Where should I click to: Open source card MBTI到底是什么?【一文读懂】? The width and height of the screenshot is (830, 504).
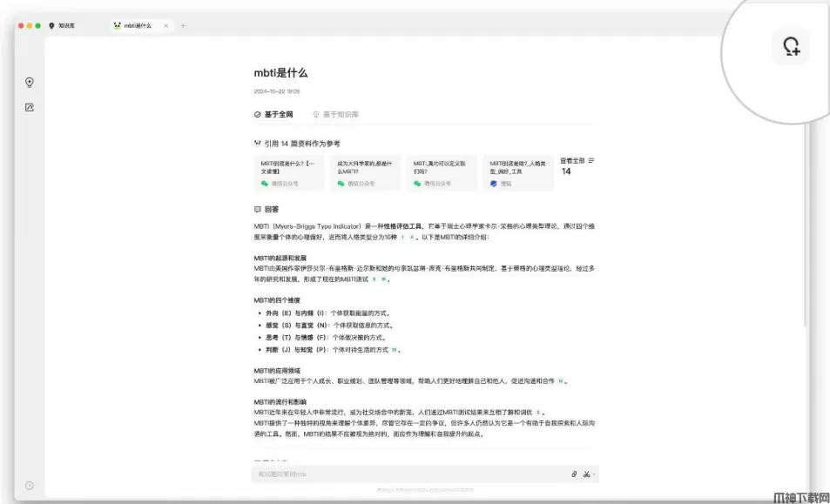click(289, 173)
